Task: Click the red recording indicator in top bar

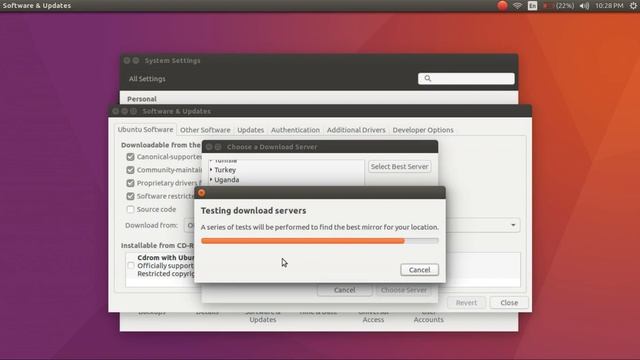Action: pyautogui.click(x=502, y=5)
